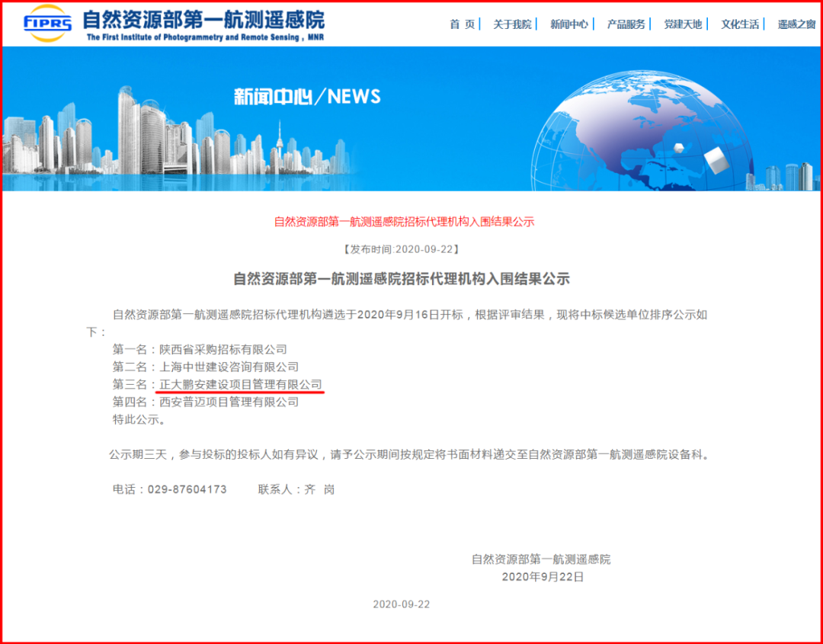This screenshot has height=644, width=823.
Task: Click the 新闻中心/NEWS banner heading
Action: pos(306,97)
